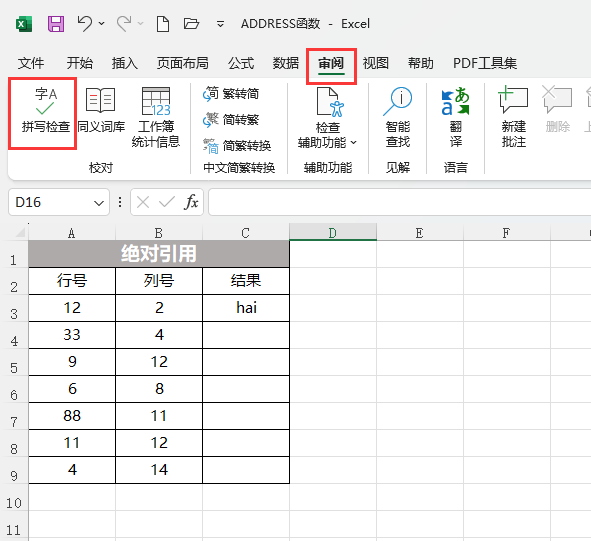Open the 简繁转换 conversion dialog
The width and height of the screenshot is (591, 541).
[237, 146]
